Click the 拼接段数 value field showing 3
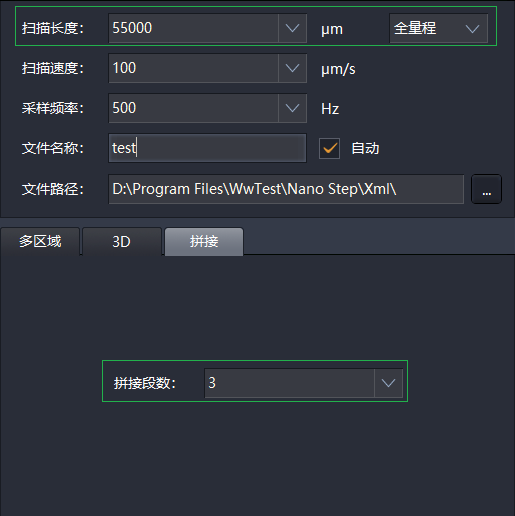 coord(289,383)
